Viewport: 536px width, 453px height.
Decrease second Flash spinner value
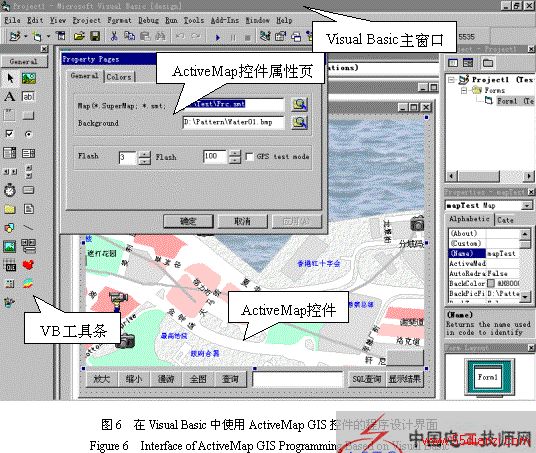235,160
